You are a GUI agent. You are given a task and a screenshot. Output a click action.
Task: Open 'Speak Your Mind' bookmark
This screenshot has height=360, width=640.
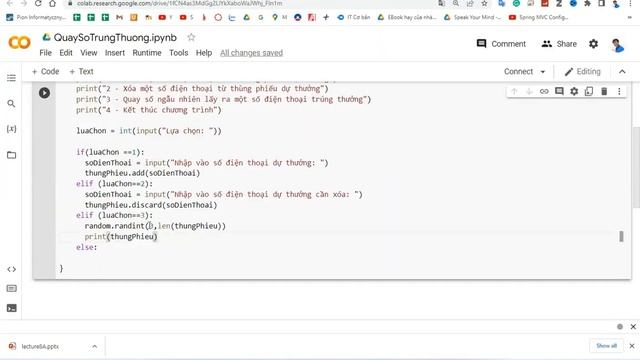pos(472,18)
